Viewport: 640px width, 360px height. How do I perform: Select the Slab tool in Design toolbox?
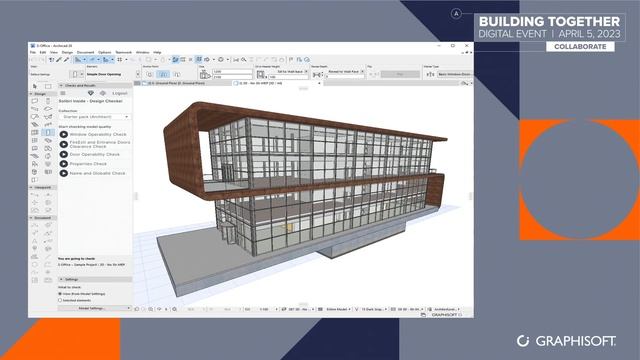(48, 109)
